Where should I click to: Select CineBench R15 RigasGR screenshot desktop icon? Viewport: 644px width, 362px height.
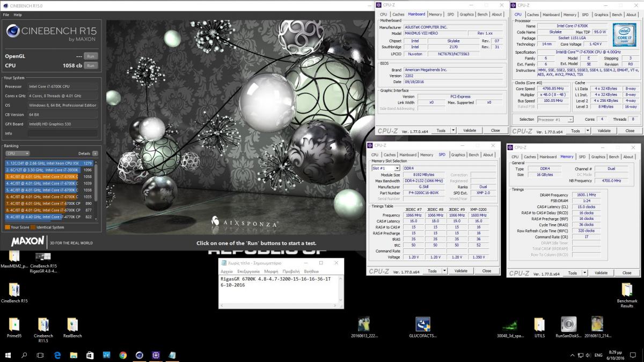(x=43, y=262)
